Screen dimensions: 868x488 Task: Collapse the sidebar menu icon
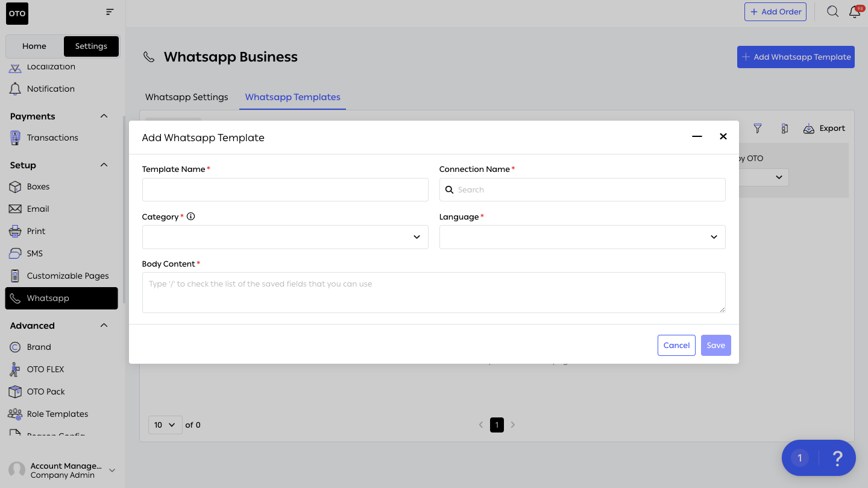pos(109,12)
